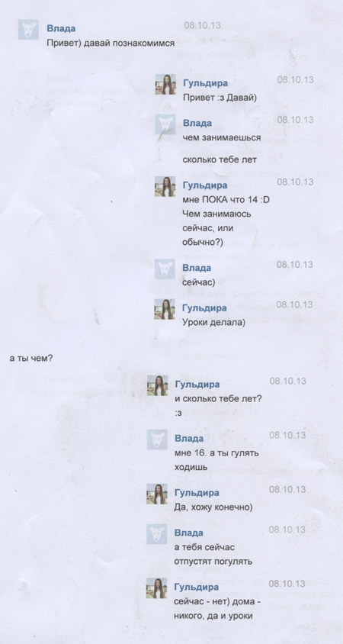The image size is (343, 644).
Task: Select the message text "а ты чем?"
Action: (30, 359)
